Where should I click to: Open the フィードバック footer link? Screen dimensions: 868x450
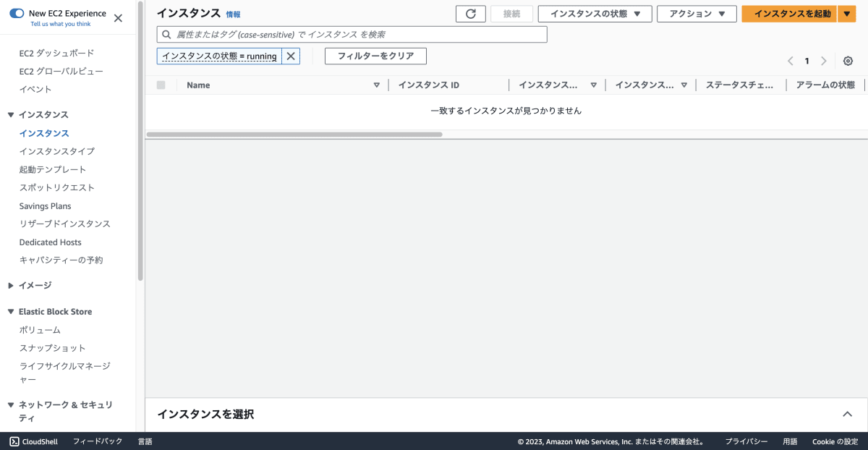click(98, 441)
